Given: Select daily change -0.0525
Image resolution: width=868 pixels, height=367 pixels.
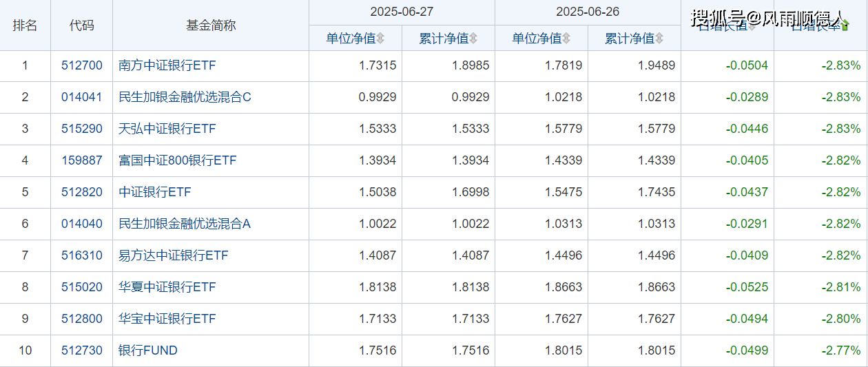Looking at the screenshot, I should pyautogui.click(x=747, y=288).
